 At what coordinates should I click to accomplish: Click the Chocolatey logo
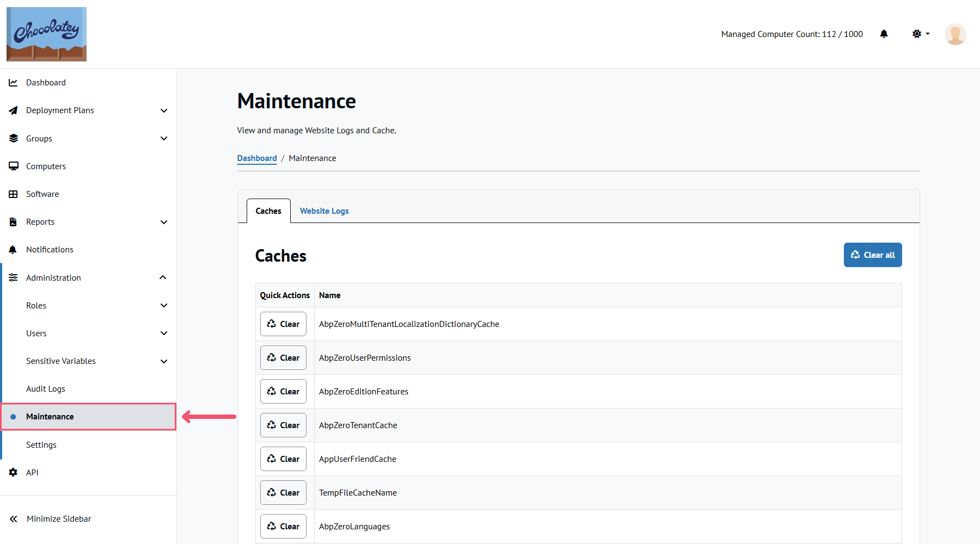click(x=46, y=34)
